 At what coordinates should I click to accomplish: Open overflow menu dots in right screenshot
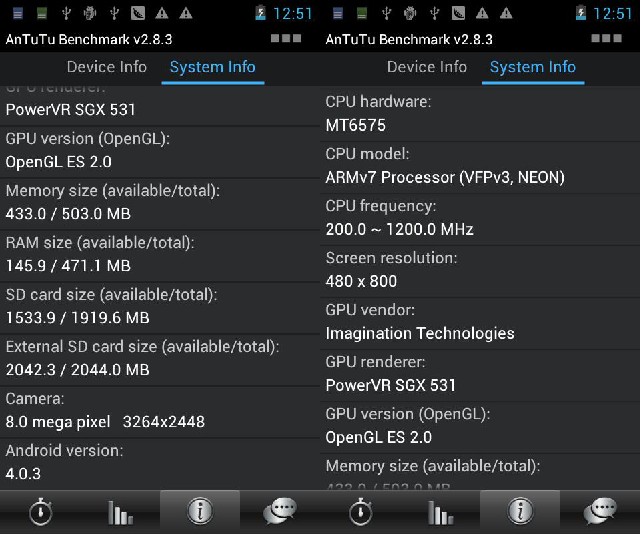607,38
